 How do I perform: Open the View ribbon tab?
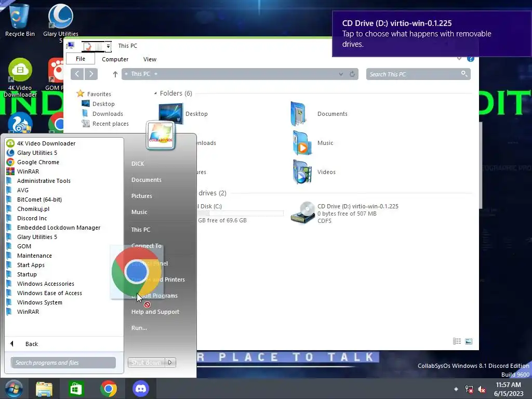(x=150, y=59)
